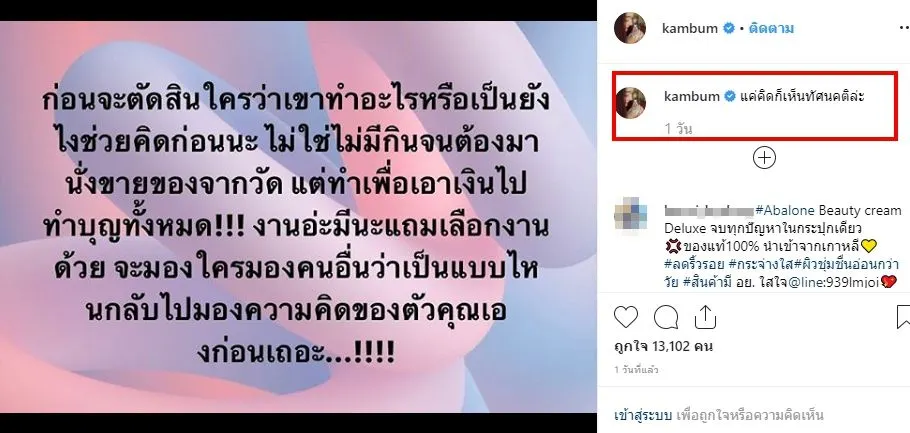Open the kambum username in the post header
The height and width of the screenshot is (433, 910).
pyautogui.click(x=689, y=28)
